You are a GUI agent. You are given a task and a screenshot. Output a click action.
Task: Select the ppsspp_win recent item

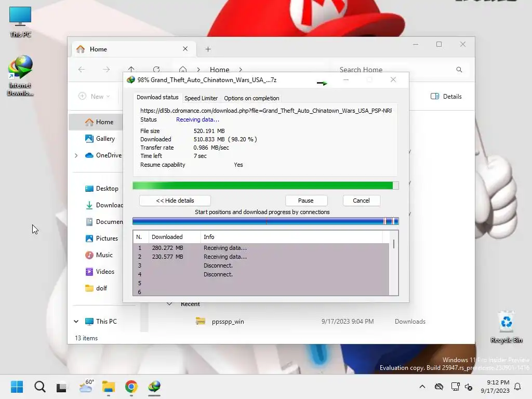[x=310, y=321]
